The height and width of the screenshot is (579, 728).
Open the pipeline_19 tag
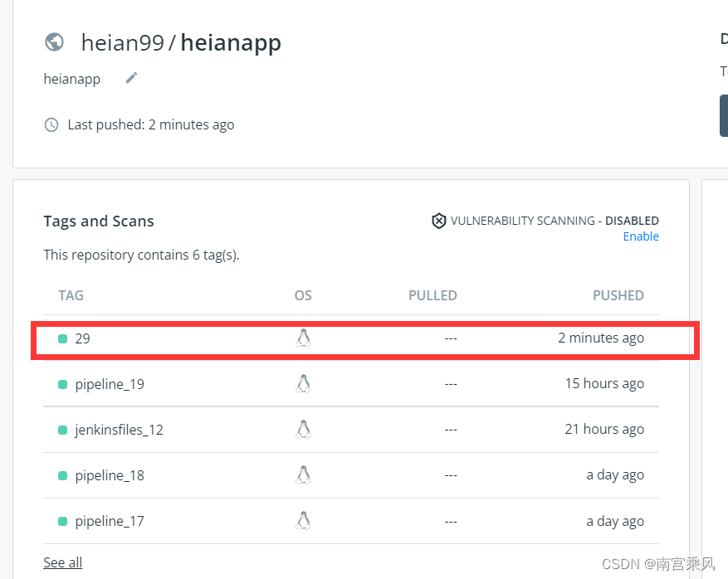(x=110, y=384)
